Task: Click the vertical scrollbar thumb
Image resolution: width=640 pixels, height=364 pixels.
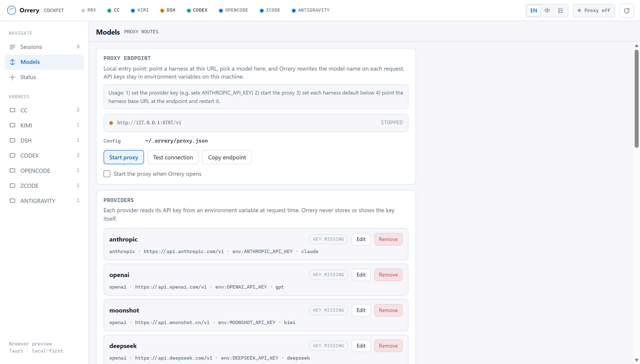Action: click(x=636, y=99)
